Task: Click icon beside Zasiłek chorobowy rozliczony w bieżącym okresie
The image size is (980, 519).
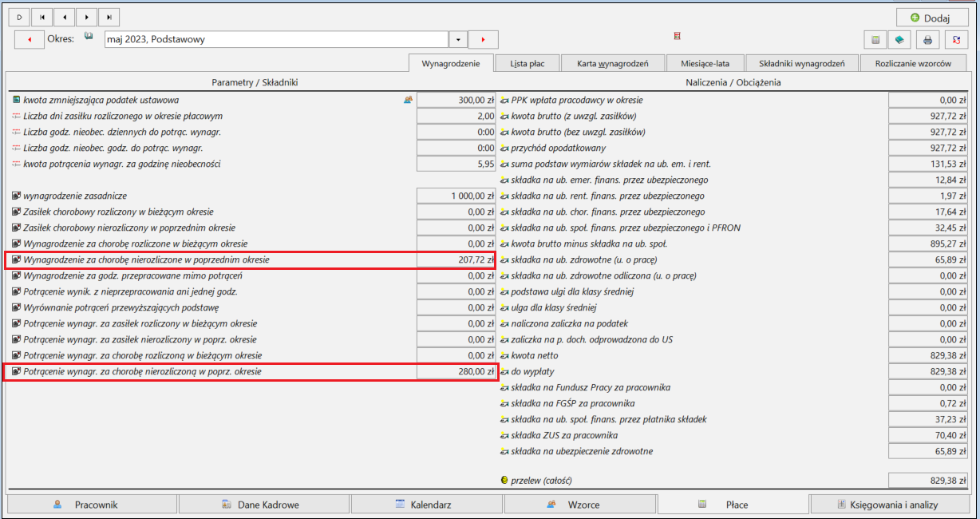Action: (17, 212)
